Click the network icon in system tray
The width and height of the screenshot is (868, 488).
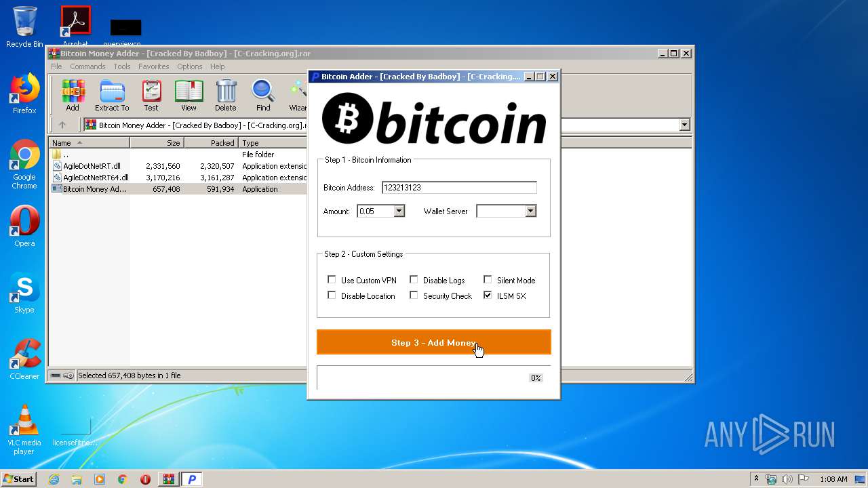pos(771,479)
